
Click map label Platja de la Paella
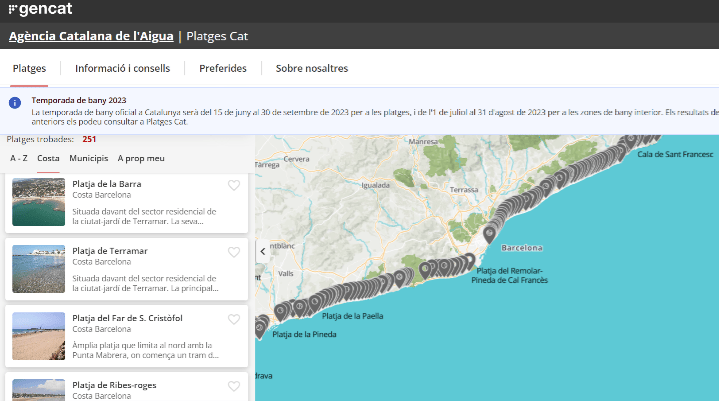[352, 316]
